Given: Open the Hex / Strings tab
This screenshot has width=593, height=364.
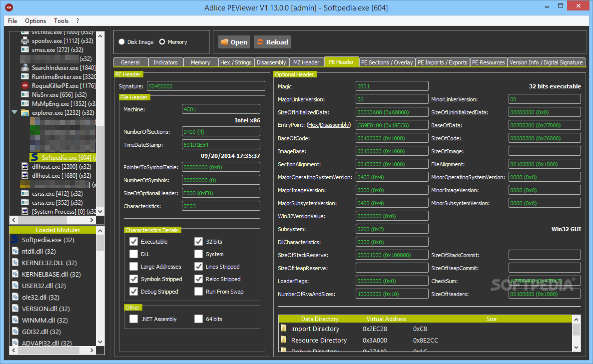Looking at the screenshot, I should point(236,62).
